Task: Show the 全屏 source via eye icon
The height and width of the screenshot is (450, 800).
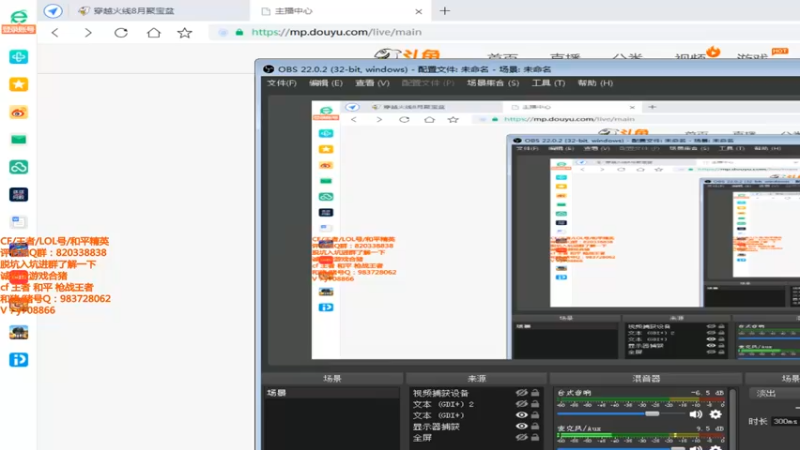Action: pos(521,437)
